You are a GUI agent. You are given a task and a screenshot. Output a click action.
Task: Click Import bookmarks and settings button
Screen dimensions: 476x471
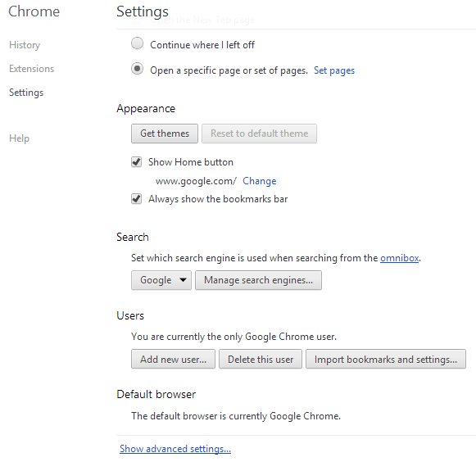pos(386,359)
